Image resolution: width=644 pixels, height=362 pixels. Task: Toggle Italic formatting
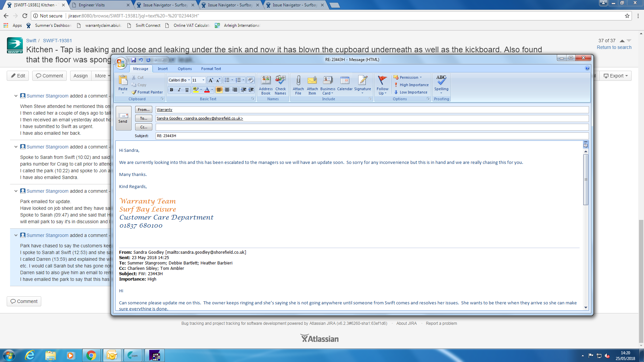click(x=179, y=90)
